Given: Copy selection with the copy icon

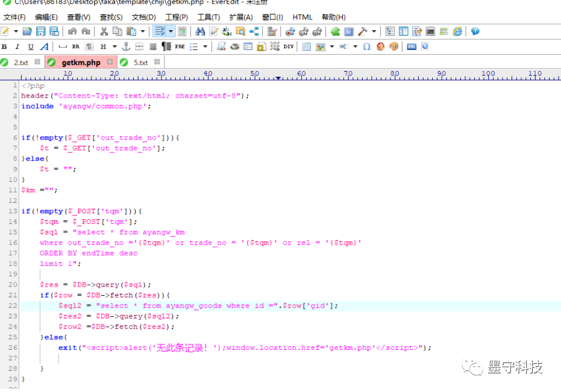Looking at the screenshot, I should [x=118, y=31].
